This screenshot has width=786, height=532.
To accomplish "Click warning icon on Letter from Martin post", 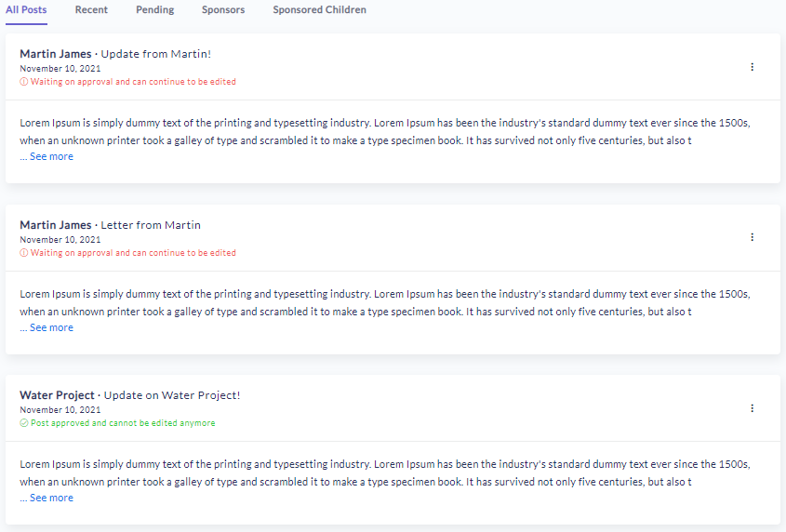I will (24, 253).
